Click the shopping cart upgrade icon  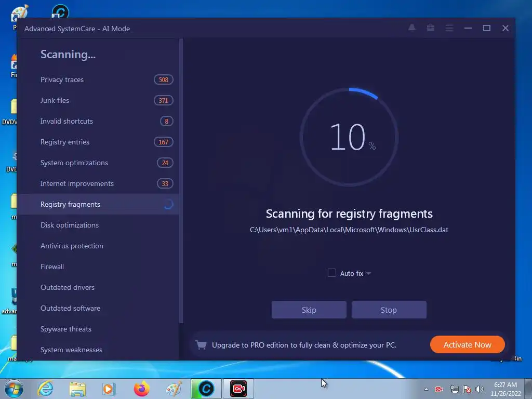pos(201,345)
